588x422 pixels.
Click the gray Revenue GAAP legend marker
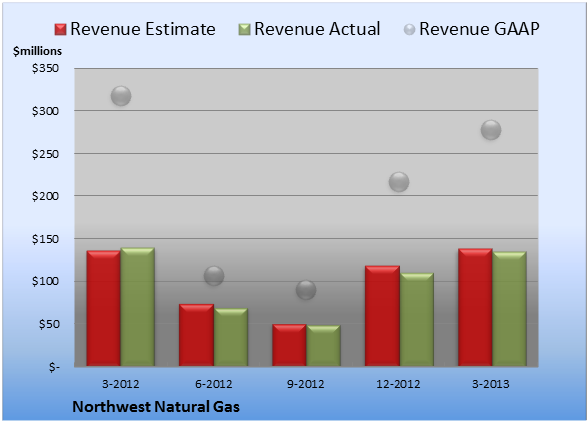click(409, 30)
